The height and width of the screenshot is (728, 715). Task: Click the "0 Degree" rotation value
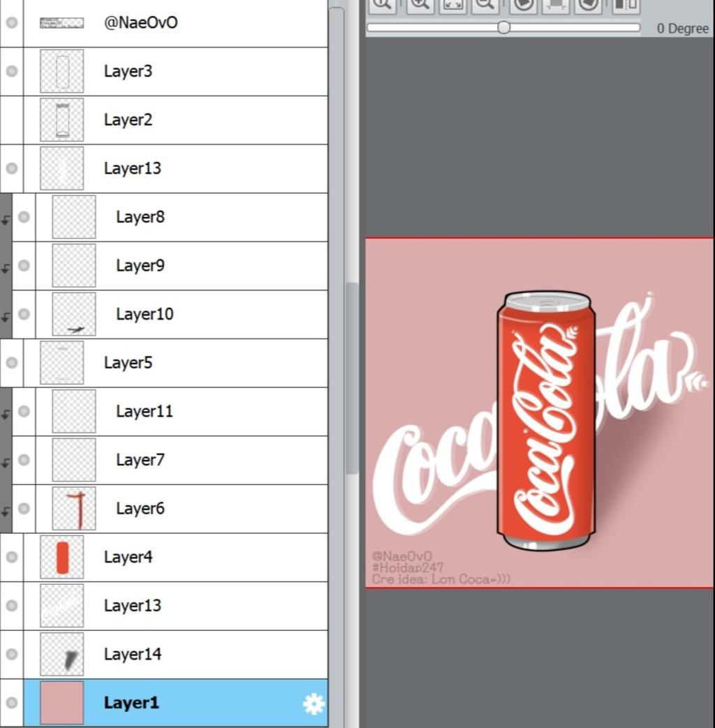[x=682, y=29]
